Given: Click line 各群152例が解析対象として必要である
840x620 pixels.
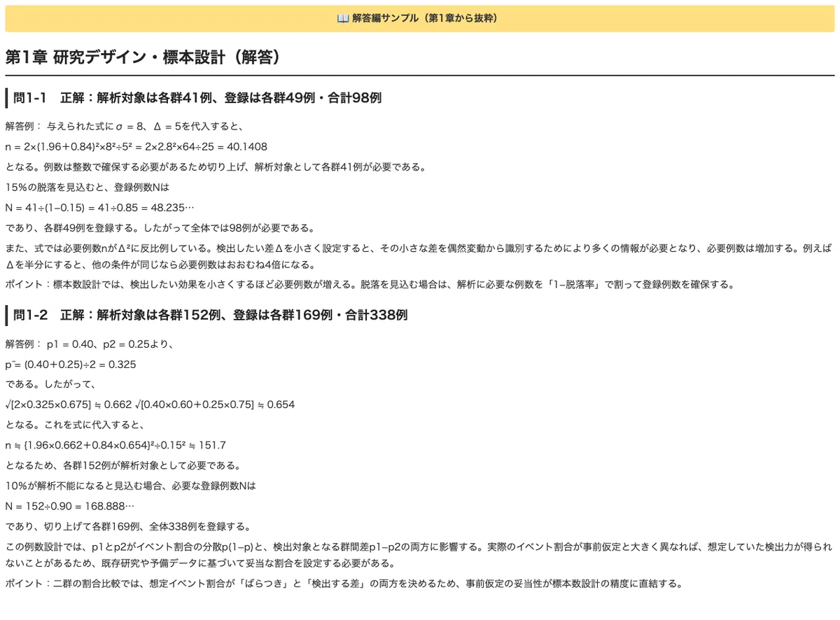Looking at the screenshot, I should point(123,465).
